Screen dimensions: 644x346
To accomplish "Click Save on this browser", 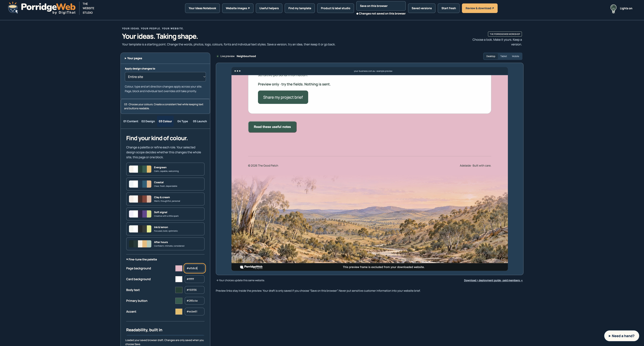I will 381,6.
